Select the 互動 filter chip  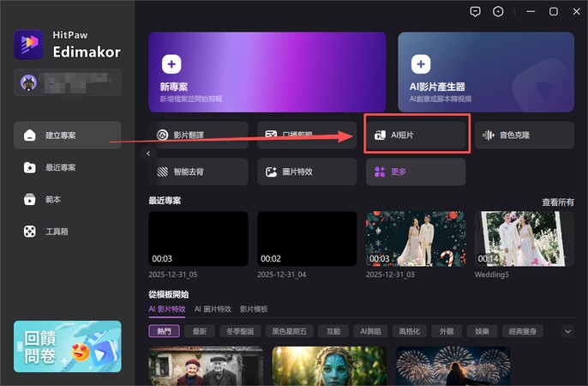(x=333, y=331)
